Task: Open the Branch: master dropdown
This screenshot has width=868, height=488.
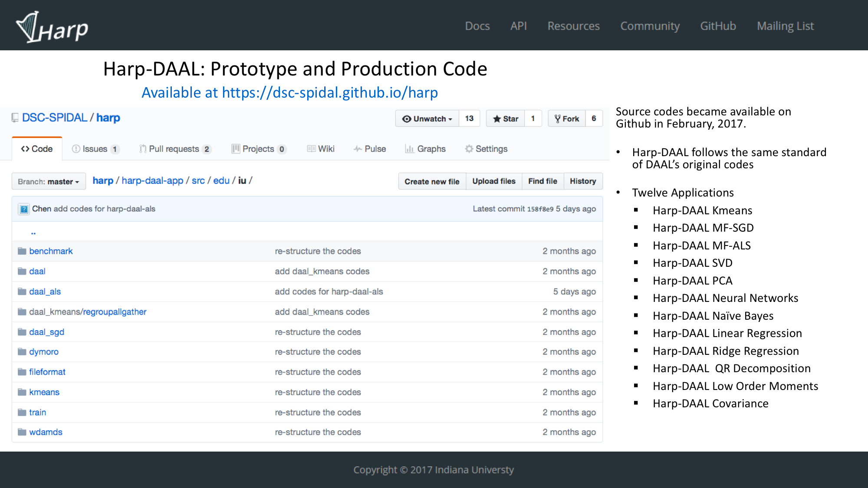Action: 49,181
